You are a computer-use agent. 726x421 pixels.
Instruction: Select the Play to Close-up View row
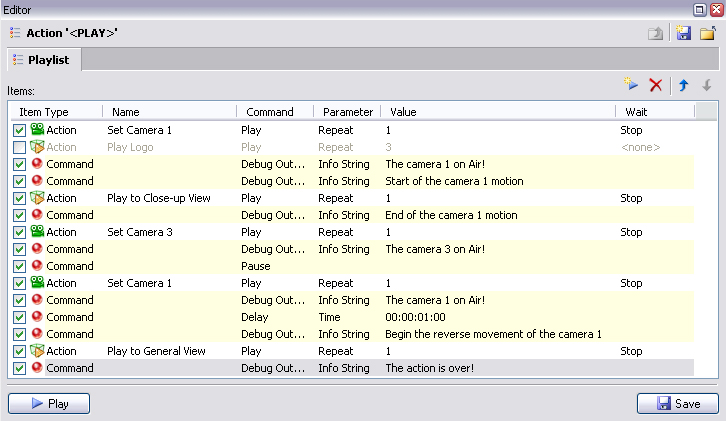pos(352,198)
